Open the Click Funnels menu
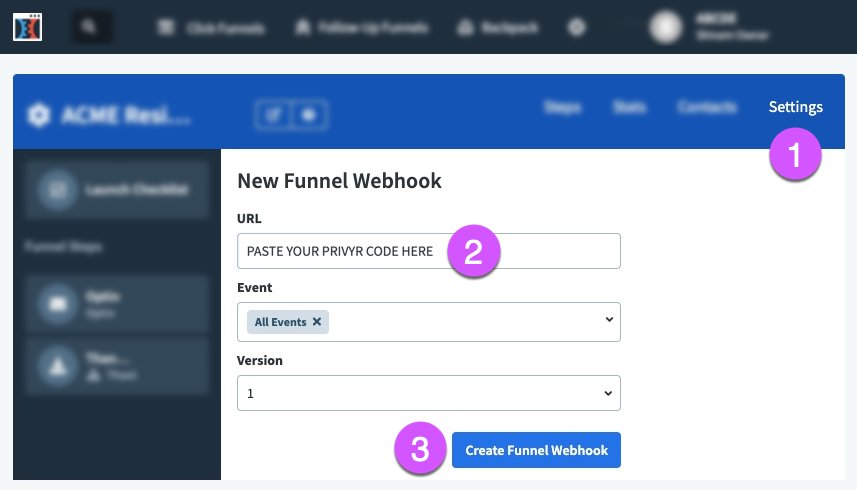The width and height of the screenshot is (857, 490). 212,28
